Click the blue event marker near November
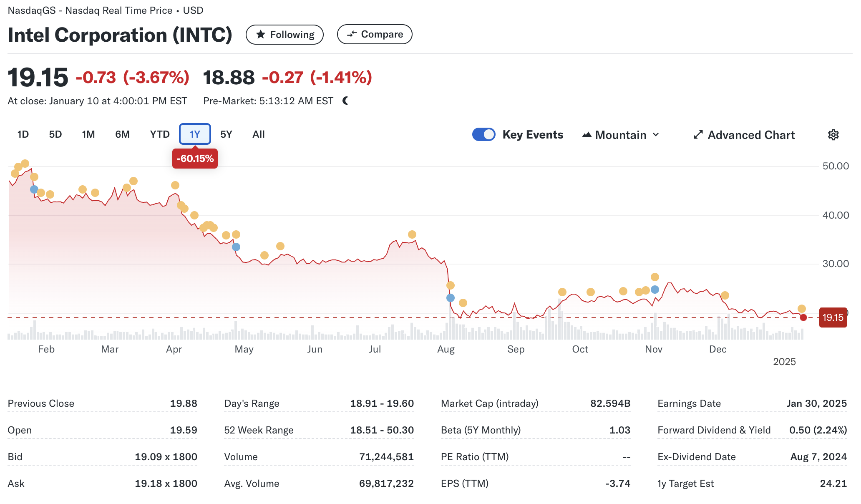This screenshot has height=504, width=861. click(655, 290)
